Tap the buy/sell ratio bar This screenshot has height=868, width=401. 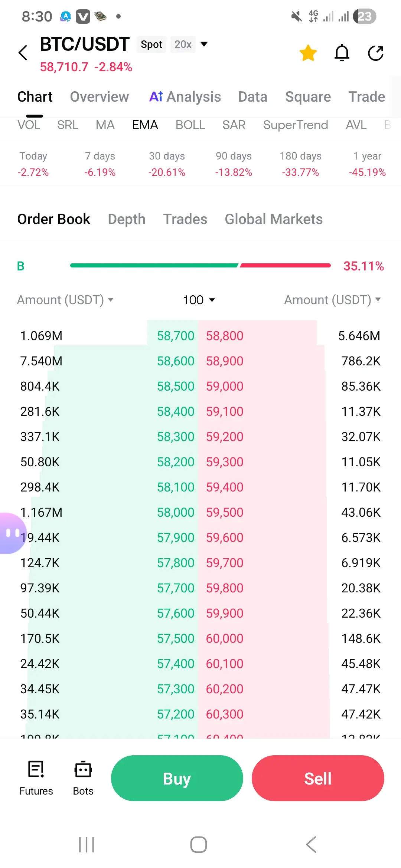pyautogui.click(x=200, y=265)
